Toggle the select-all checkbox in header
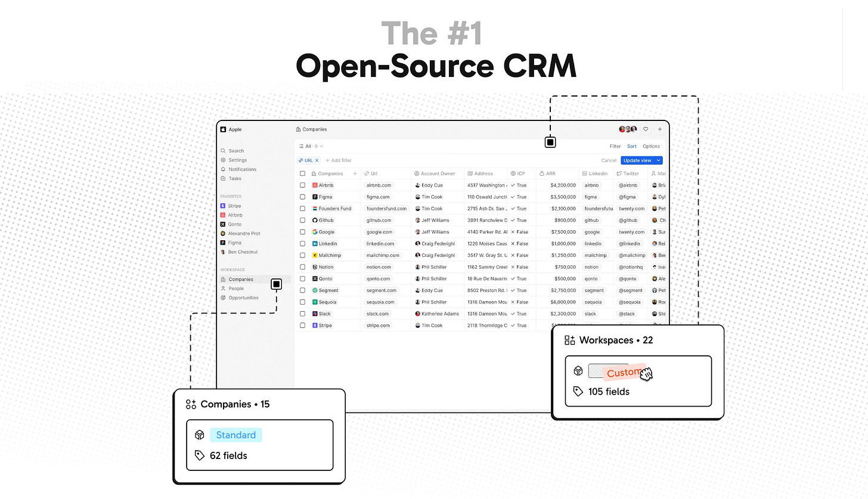 pos(302,173)
